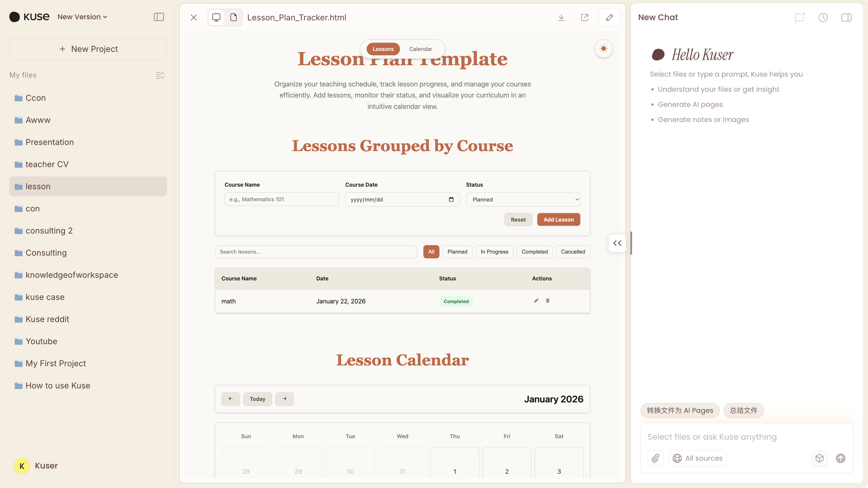Enable the Completed lessons filter
The image size is (868, 488).
pos(534,251)
